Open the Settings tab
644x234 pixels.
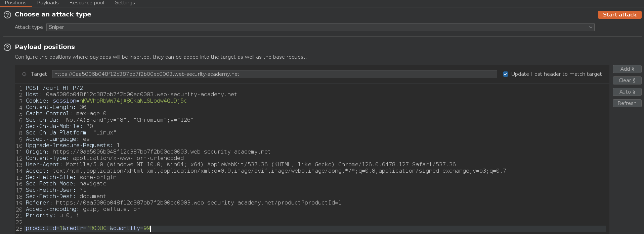125,3
